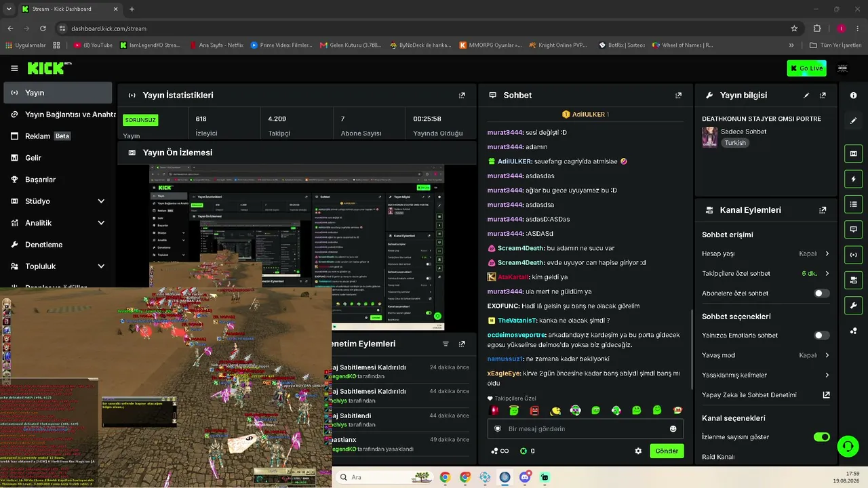
Task: Disable İzlenme sayısını göster switch
Action: coord(822,437)
